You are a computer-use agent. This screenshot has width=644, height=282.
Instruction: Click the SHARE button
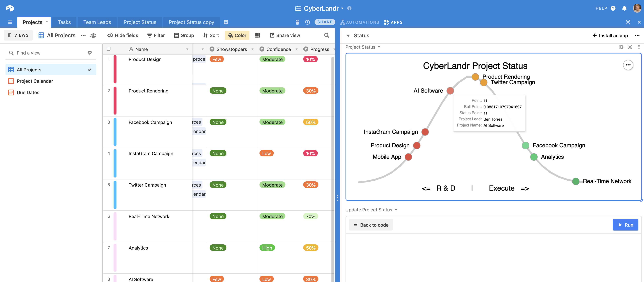(x=324, y=22)
